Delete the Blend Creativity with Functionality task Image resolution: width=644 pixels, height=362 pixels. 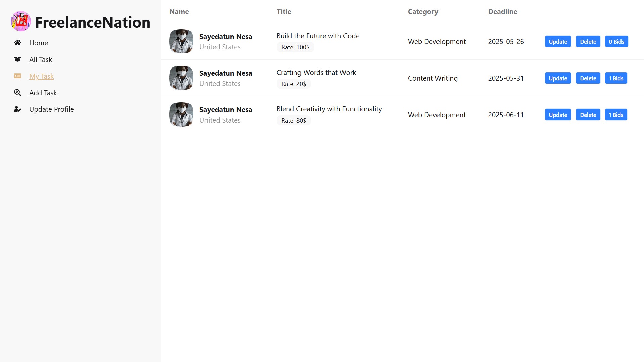click(x=588, y=115)
